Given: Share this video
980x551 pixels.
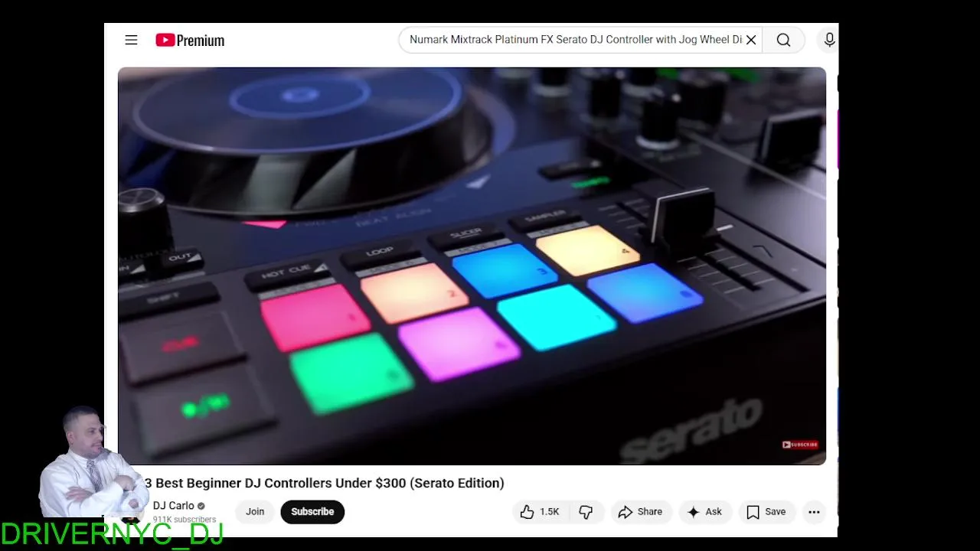Looking at the screenshot, I should coord(641,512).
